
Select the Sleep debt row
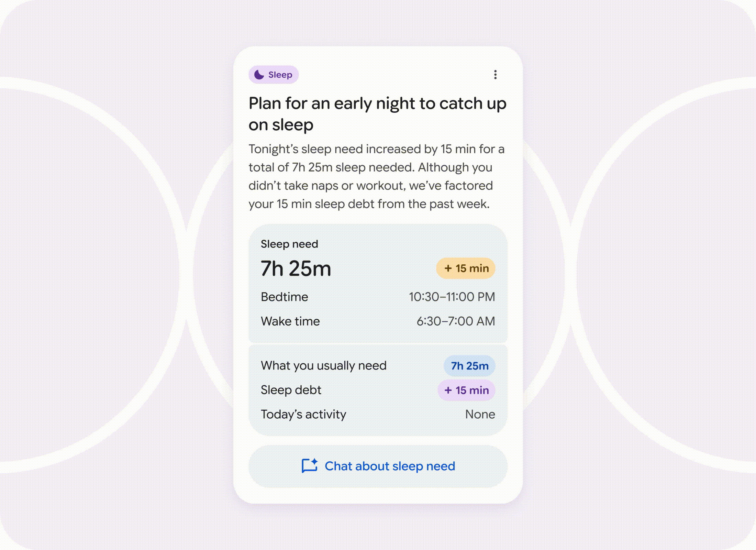click(378, 390)
